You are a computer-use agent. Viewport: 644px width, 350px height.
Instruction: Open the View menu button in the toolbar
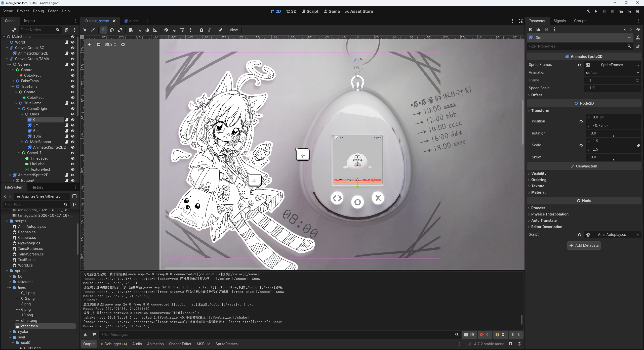[233, 30]
